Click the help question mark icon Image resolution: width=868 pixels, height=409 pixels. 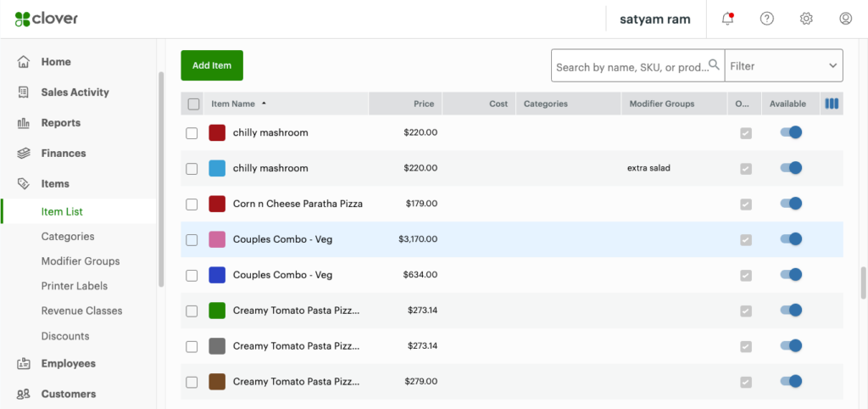pos(767,19)
